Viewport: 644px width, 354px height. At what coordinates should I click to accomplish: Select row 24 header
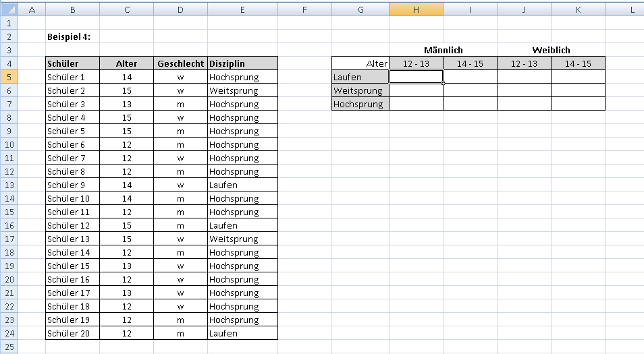(9, 333)
